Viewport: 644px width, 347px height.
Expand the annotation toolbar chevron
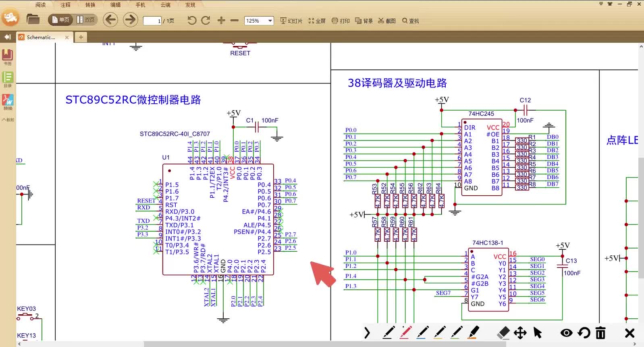[x=367, y=333]
